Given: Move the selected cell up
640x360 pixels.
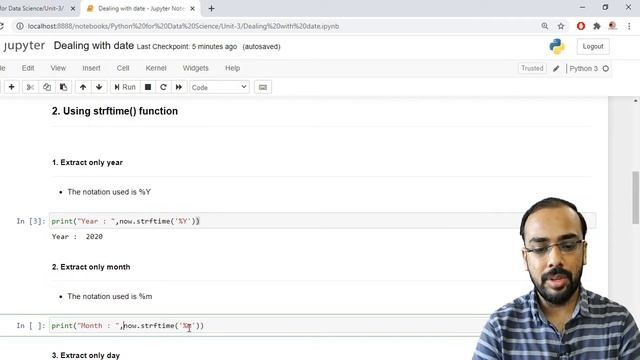Looking at the screenshot, I should pyautogui.click(x=83, y=87).
